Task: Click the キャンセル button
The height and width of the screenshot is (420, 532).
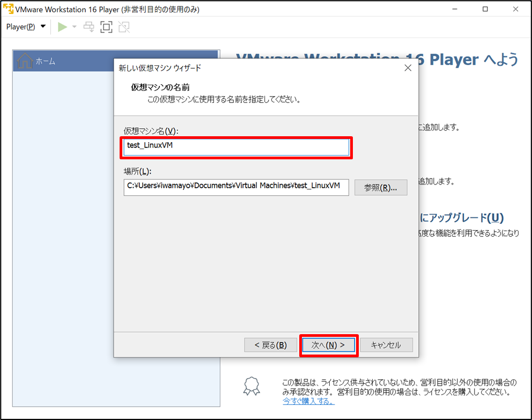Action: tap(386, 345)
